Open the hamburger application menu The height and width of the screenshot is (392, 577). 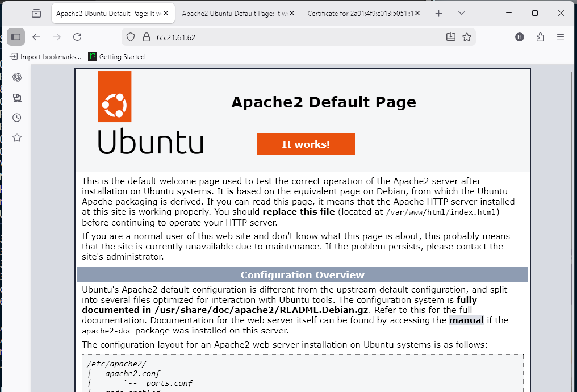[x=561, y=37]
